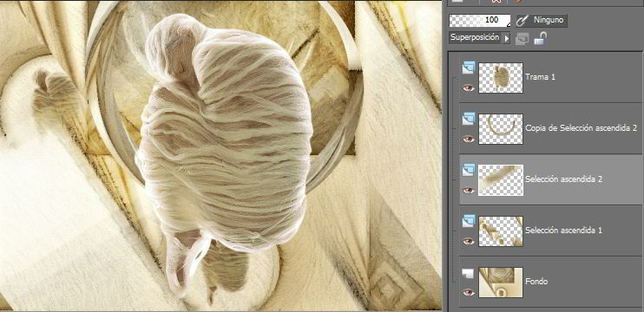Select layer name 'Fondo'

click(536, 282)
